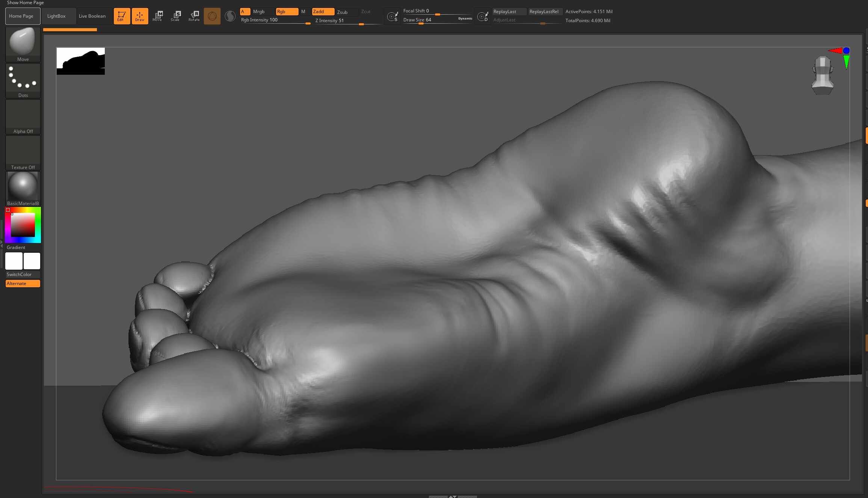Image resolution: width=868 pixels, height=498 pixels.
Task: Toggle the Rgb paint channel
Action: coord(287,12)
